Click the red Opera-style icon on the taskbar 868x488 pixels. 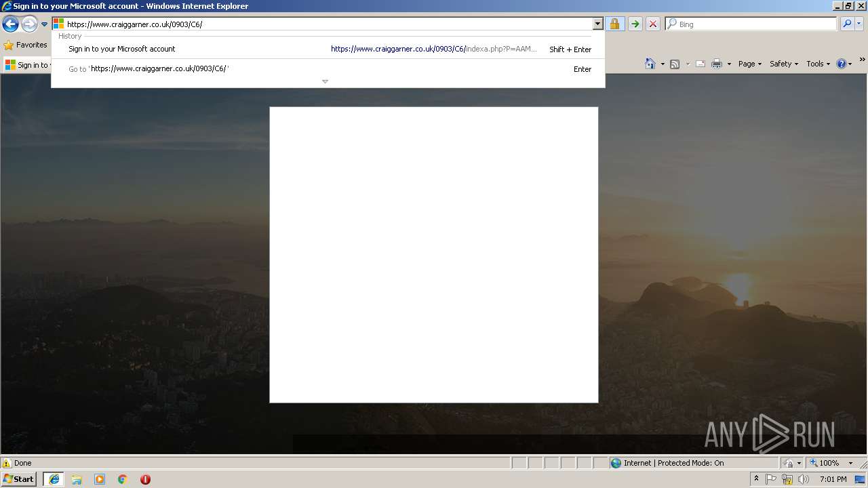[145, 479]
